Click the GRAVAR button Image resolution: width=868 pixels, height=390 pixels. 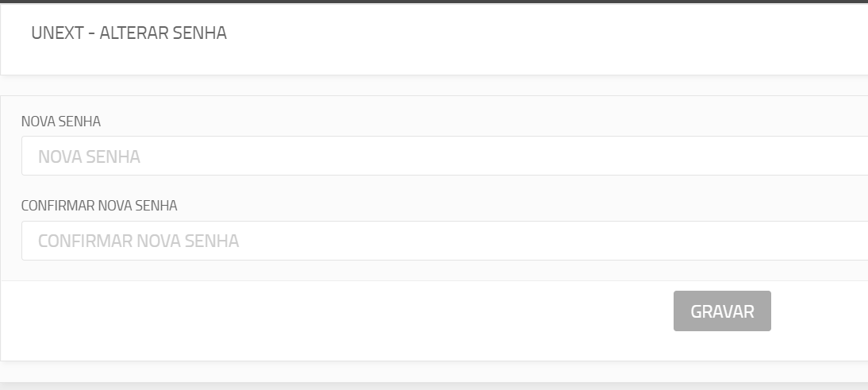(x=722, y=311)
